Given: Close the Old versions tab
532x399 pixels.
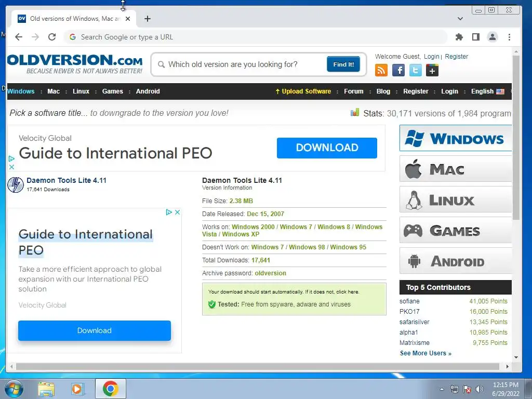Looking at the screenshot, I should pyautogui.click(x=128, y=19).
